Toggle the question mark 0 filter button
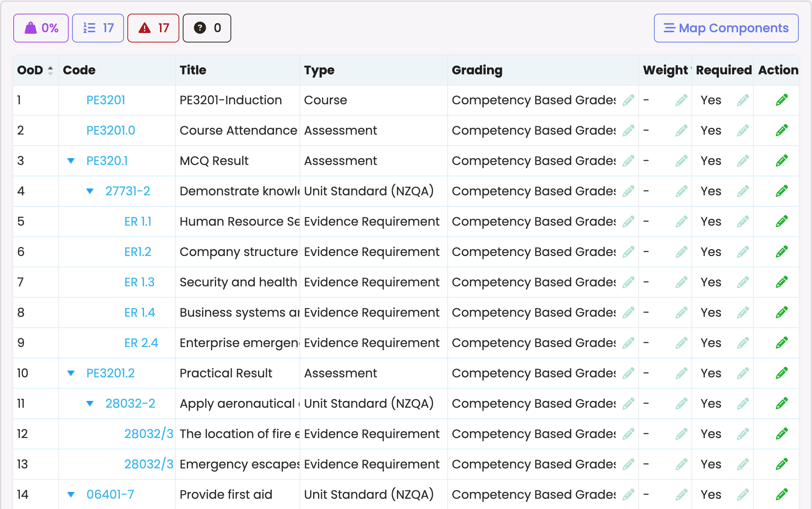Screen dimensions: 812x509 pos(207,28)
